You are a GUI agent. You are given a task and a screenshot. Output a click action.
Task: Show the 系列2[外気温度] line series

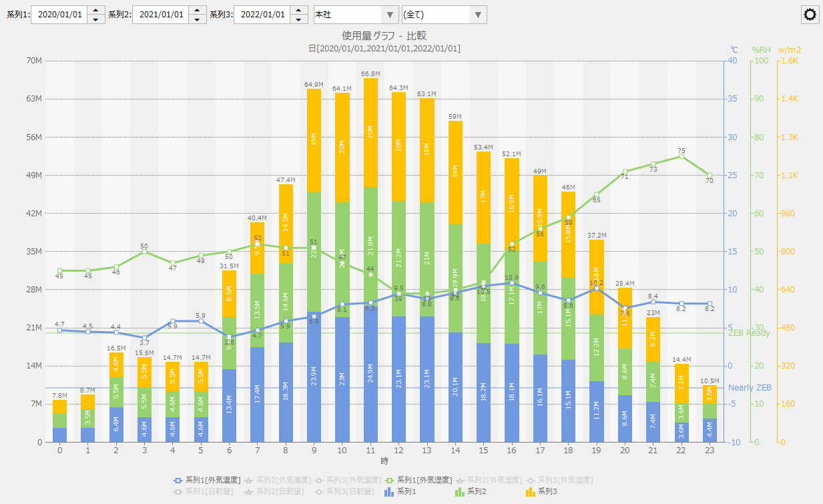(x=278, y=480)
